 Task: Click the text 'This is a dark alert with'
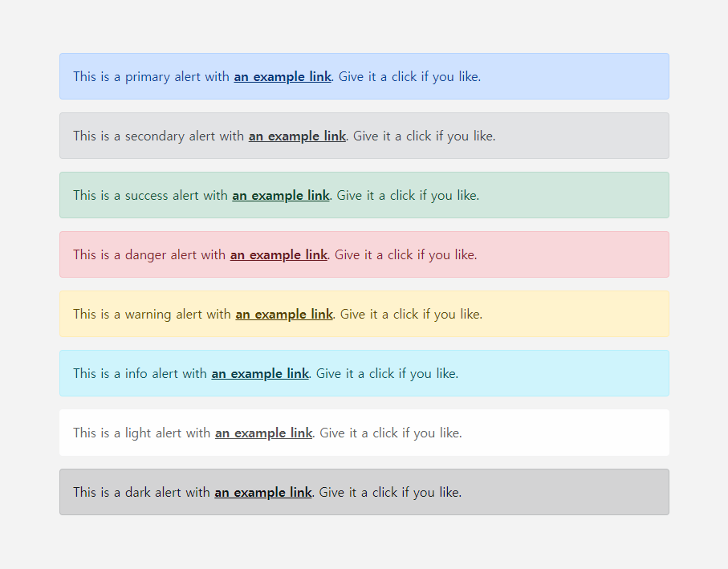[141, 493]
